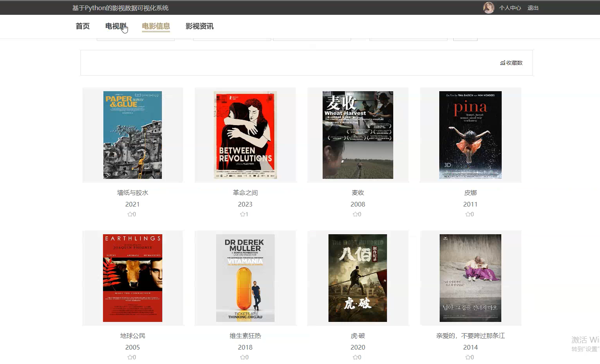Image resolution: width=600 pixels, height=364 pixels.
Task: Click the title 地球公民
Action: [x=133, y=336]
